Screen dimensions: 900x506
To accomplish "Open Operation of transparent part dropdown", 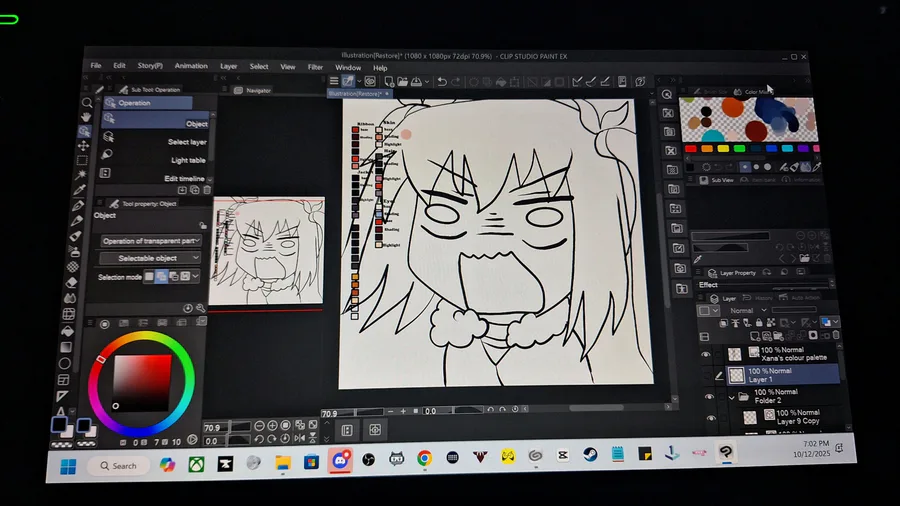I will pos(150,241).
